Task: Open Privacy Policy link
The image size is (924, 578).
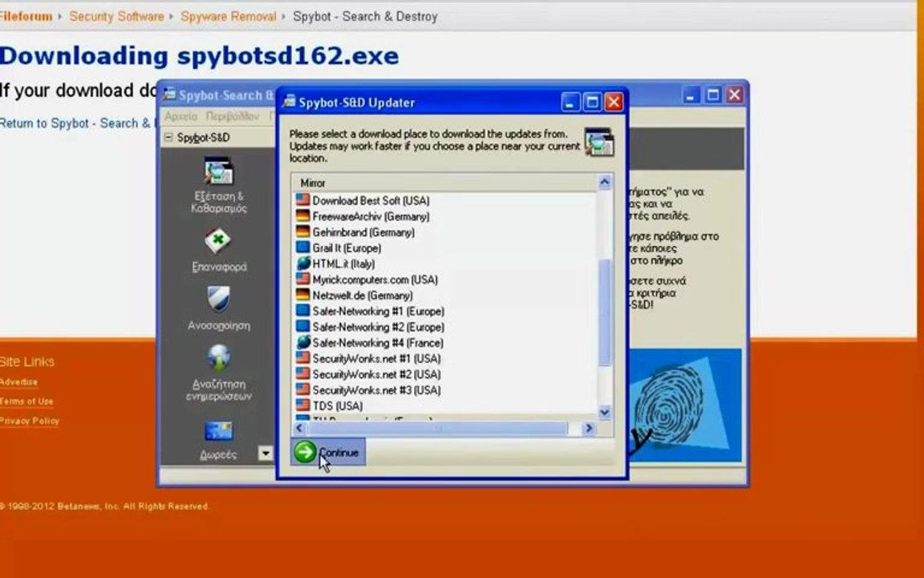Action: click(30, 421)
